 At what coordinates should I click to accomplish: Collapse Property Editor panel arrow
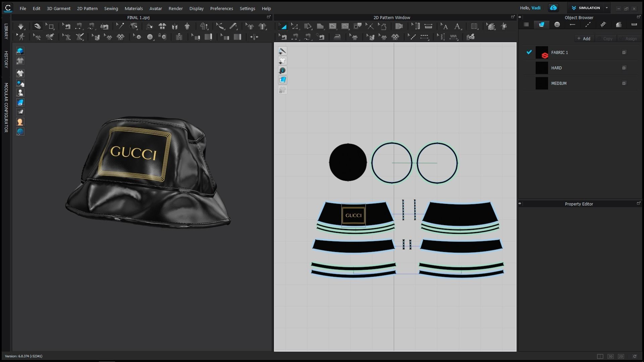point(520,203)
